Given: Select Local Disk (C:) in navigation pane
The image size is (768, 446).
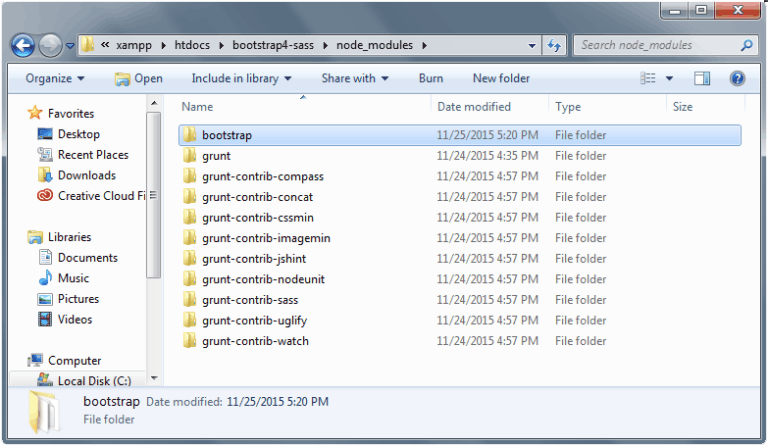Looking at the screenshot, I should tap(94, 381).
